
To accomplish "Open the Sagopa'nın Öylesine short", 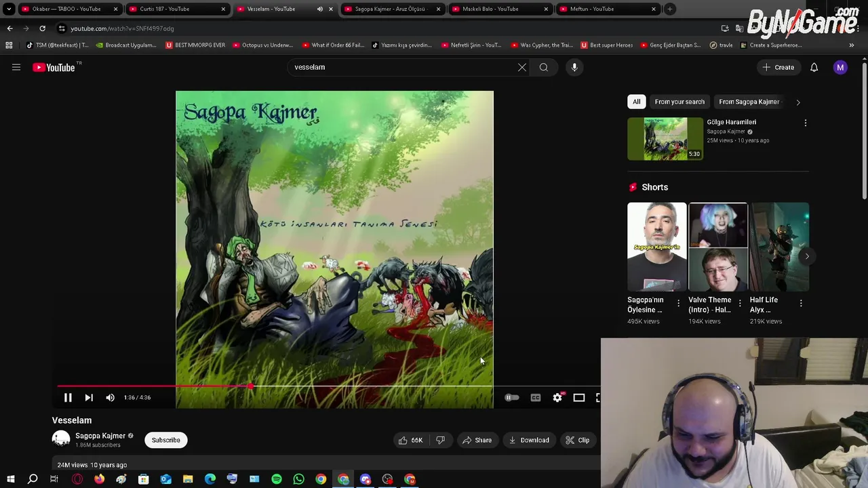I will [x=656, y=247].
